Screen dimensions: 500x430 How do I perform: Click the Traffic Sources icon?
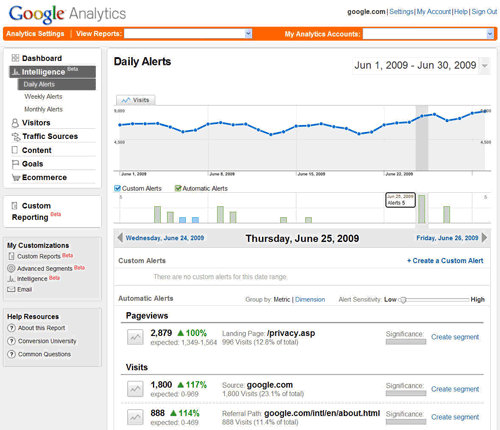[x=16, y=137]
